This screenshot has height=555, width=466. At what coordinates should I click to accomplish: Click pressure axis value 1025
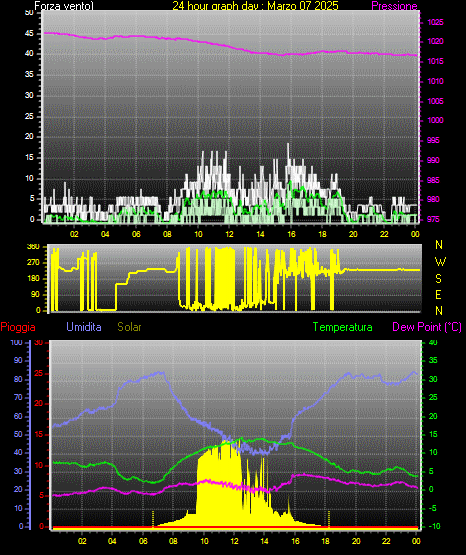click(x=436, y=22)
